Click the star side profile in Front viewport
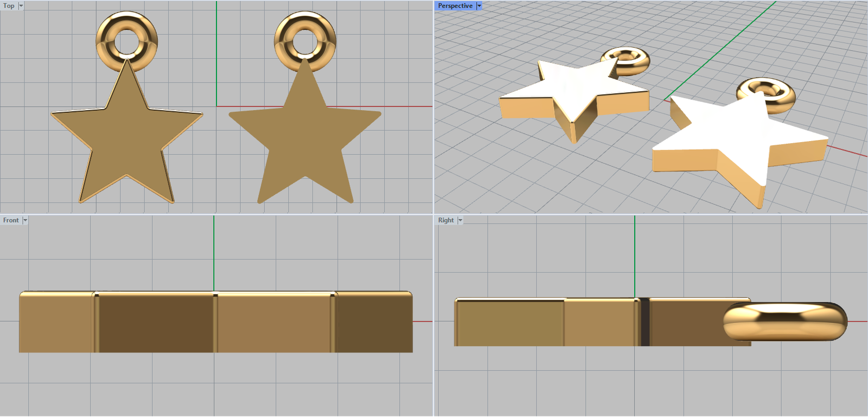Screen dimensions: 868x419 (157, 323)
